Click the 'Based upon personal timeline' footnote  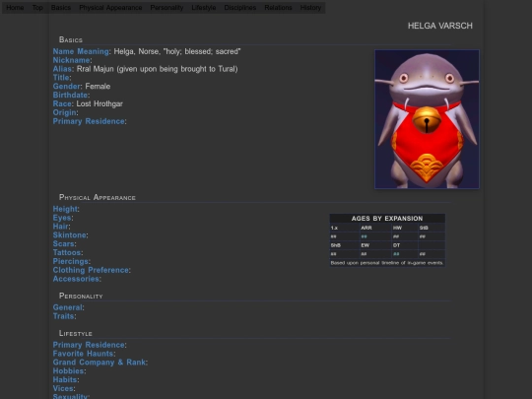coord(387,263)
